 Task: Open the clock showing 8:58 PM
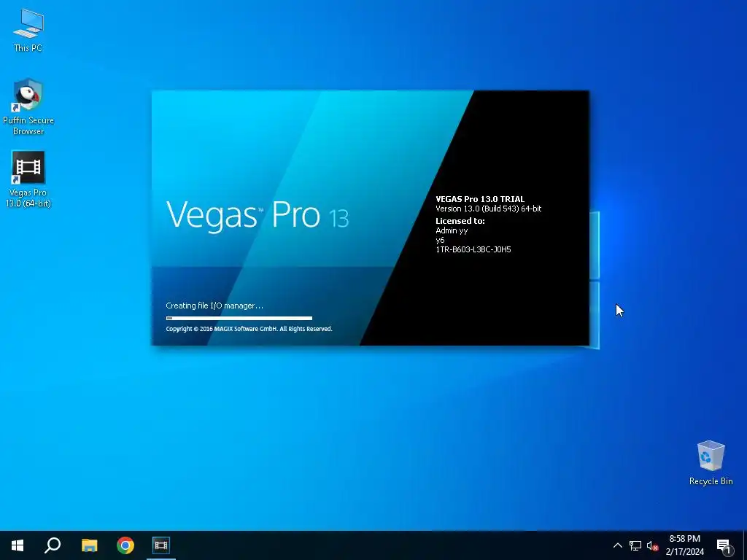pos(684,545)
